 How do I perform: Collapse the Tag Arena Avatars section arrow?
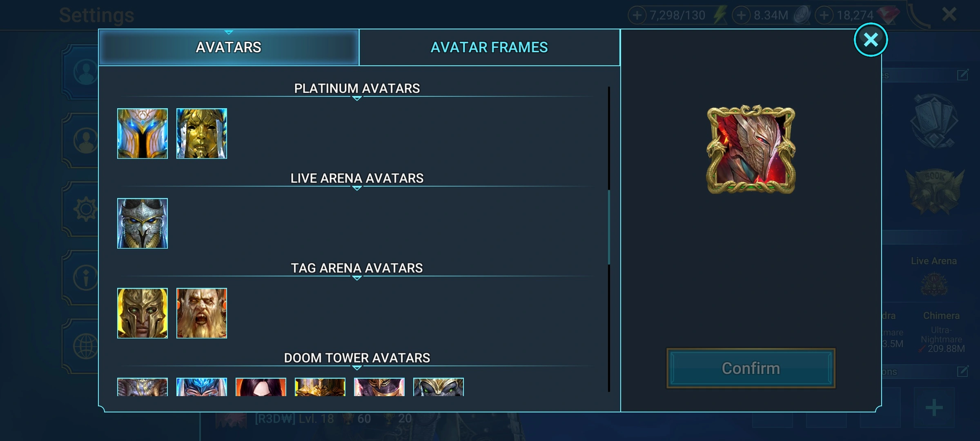tap(357, 278)
